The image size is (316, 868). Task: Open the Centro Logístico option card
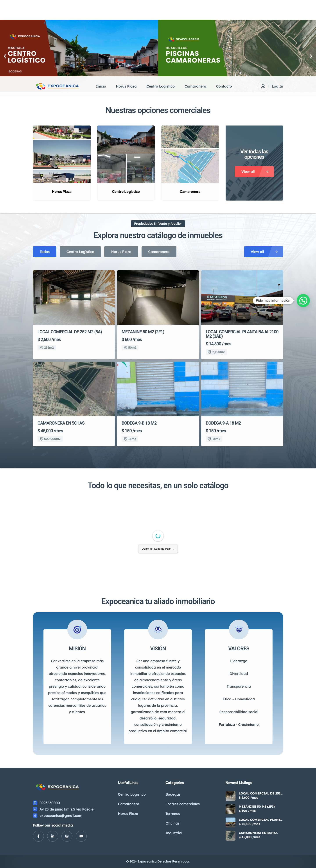[126, 163]
